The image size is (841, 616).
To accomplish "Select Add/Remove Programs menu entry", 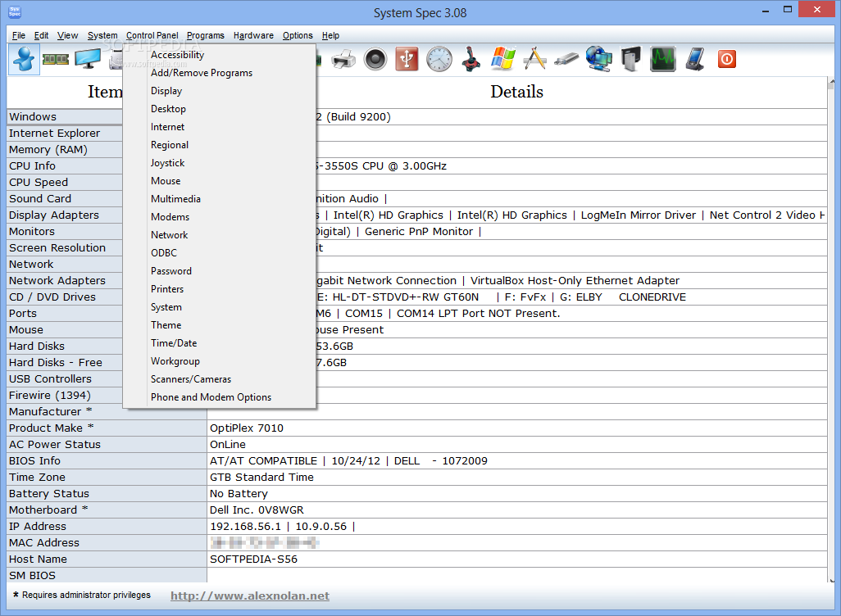I will coord(220,73).
